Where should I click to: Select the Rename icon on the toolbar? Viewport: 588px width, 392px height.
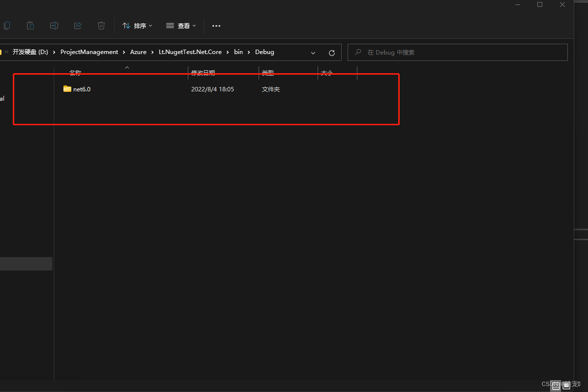[x=54, y=26]
